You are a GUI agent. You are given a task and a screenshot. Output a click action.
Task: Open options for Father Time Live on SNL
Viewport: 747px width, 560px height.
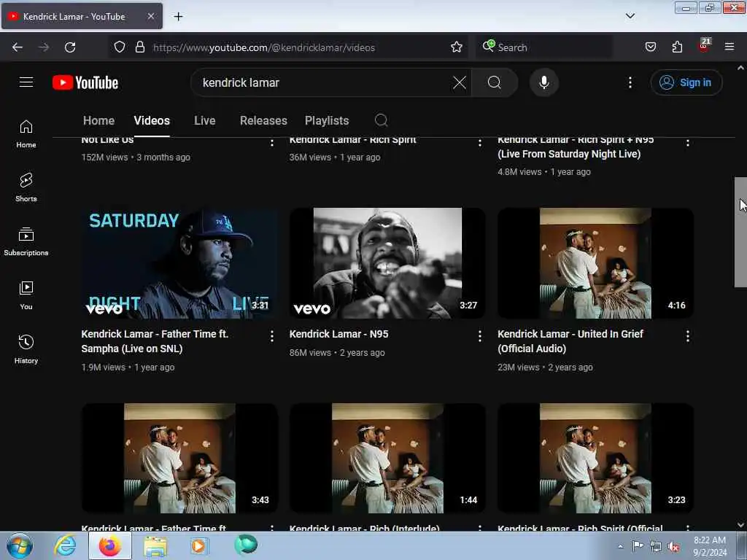[x=272, y=336]
